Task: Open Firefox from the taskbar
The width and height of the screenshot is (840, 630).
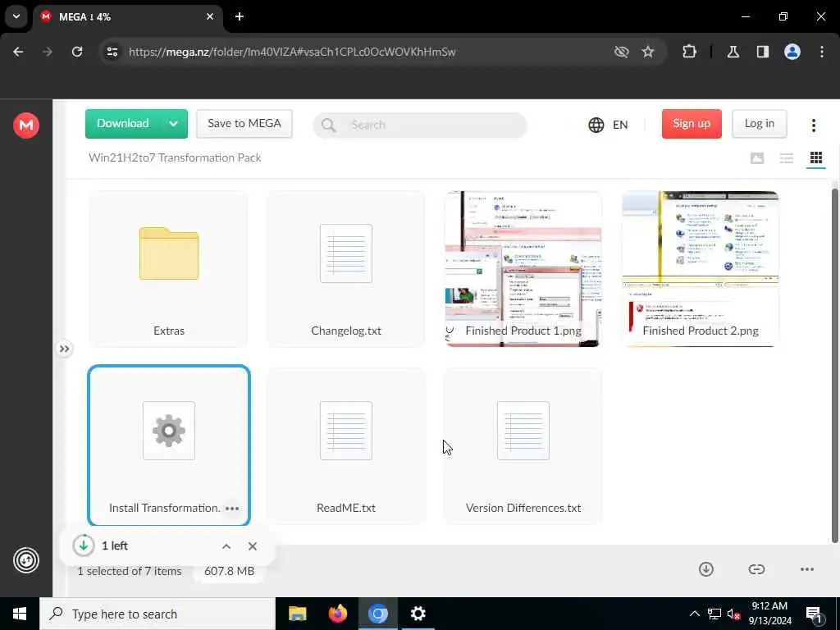Action: [337, 614]
